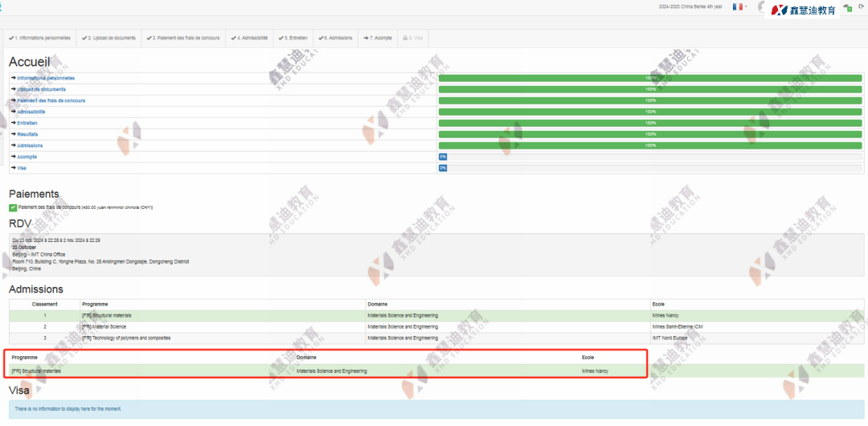Viewport: 868px width, 426px height.
Task: Click the logout icon in top bar
Action: pos(861,6)
